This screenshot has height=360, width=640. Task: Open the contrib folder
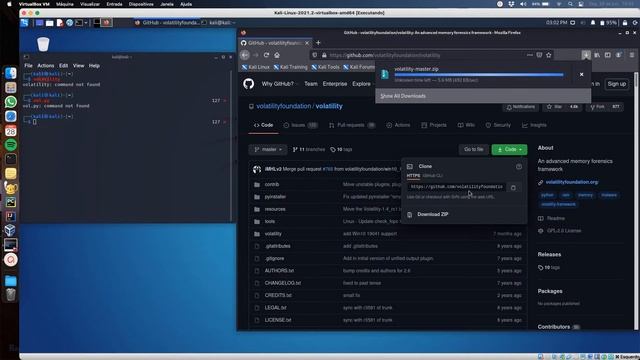point(271,184)
